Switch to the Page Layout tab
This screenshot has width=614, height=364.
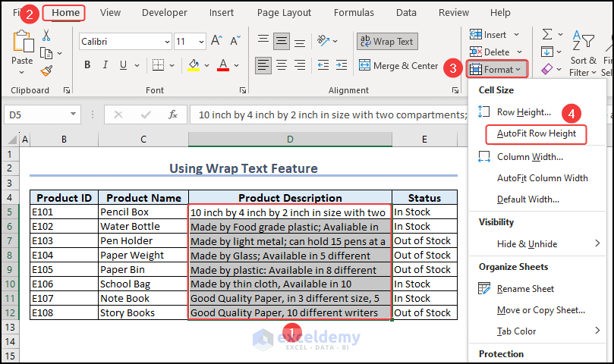click(284, 13)
